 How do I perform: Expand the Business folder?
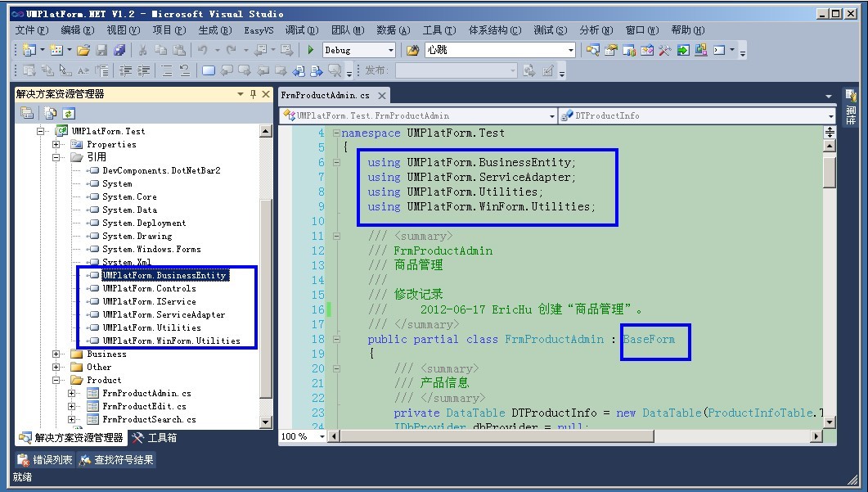[56, 354]
